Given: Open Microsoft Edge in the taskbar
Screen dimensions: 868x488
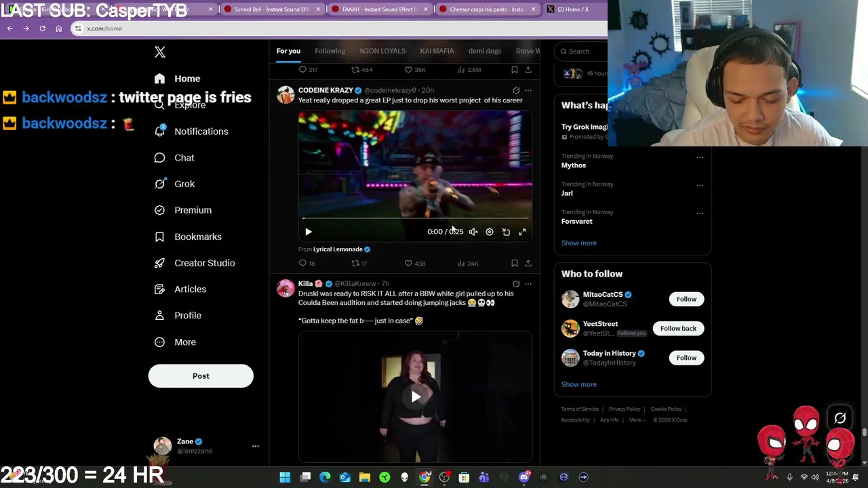Looking at the screenshot, I should point(325,477).
